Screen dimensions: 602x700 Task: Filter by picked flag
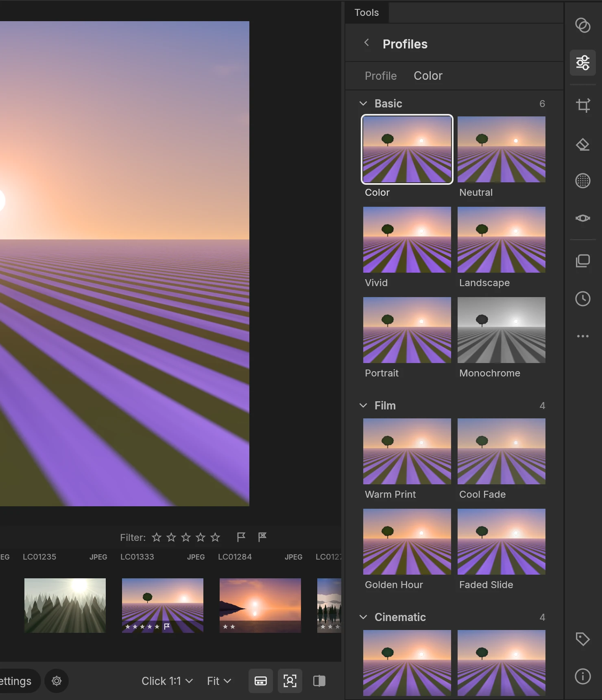[x=241, y=537]
